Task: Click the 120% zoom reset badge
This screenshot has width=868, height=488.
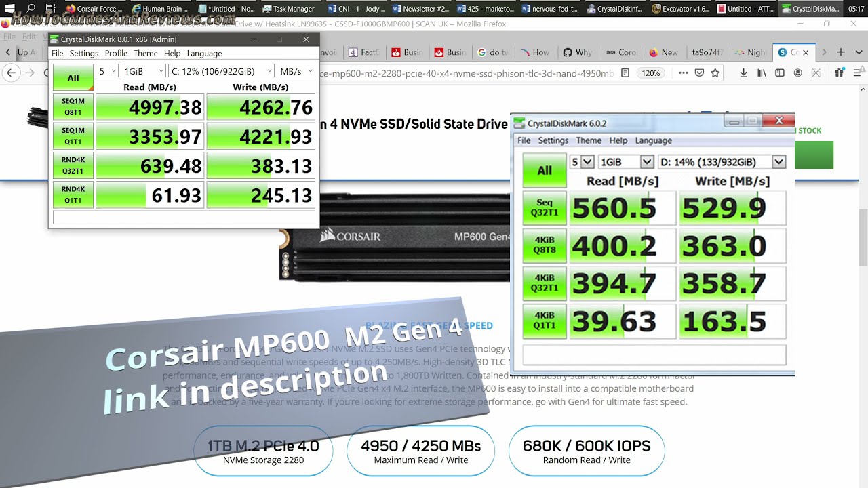Action: 650,73
